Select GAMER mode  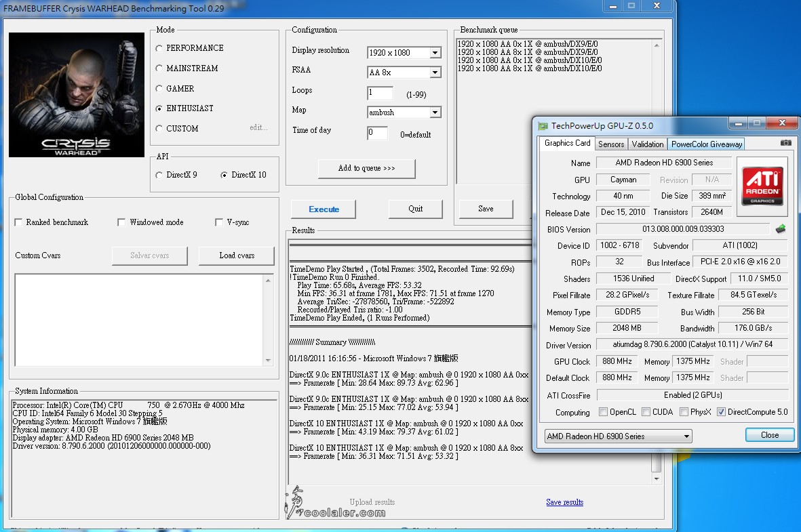coord(159,89)
